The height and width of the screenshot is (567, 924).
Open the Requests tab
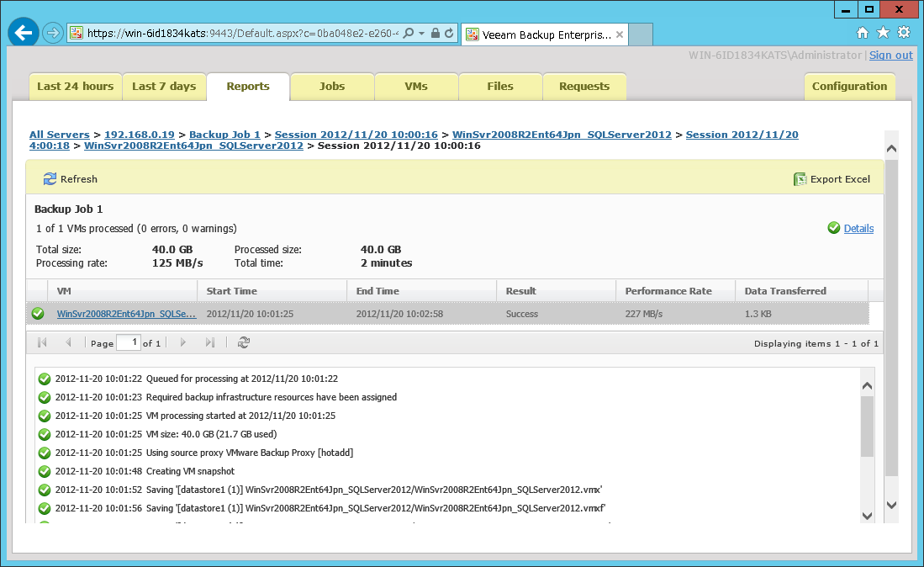pos(584,87)
